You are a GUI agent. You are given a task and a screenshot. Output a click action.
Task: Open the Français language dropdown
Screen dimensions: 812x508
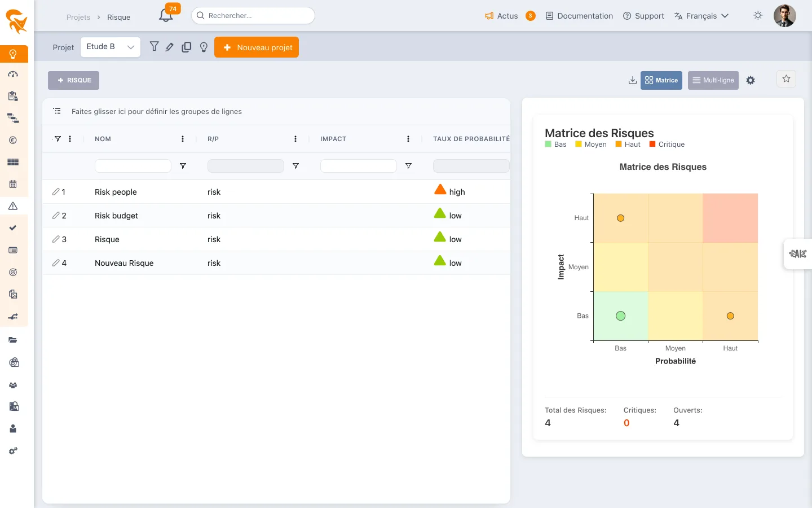pos(701,16)
